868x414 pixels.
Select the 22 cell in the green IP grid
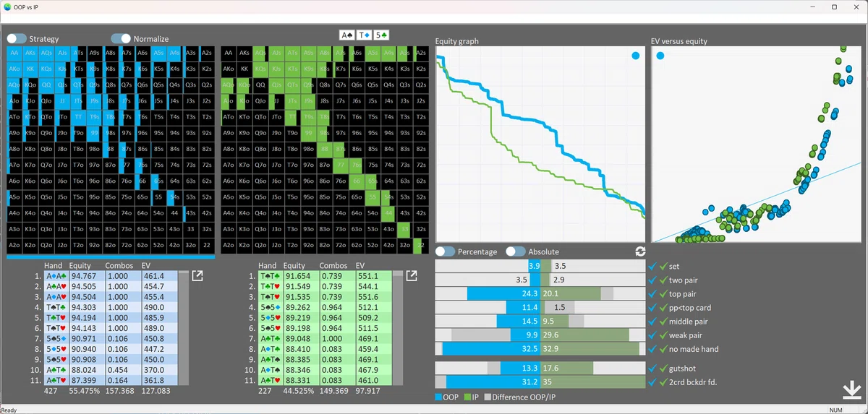(x=422, y=245)
